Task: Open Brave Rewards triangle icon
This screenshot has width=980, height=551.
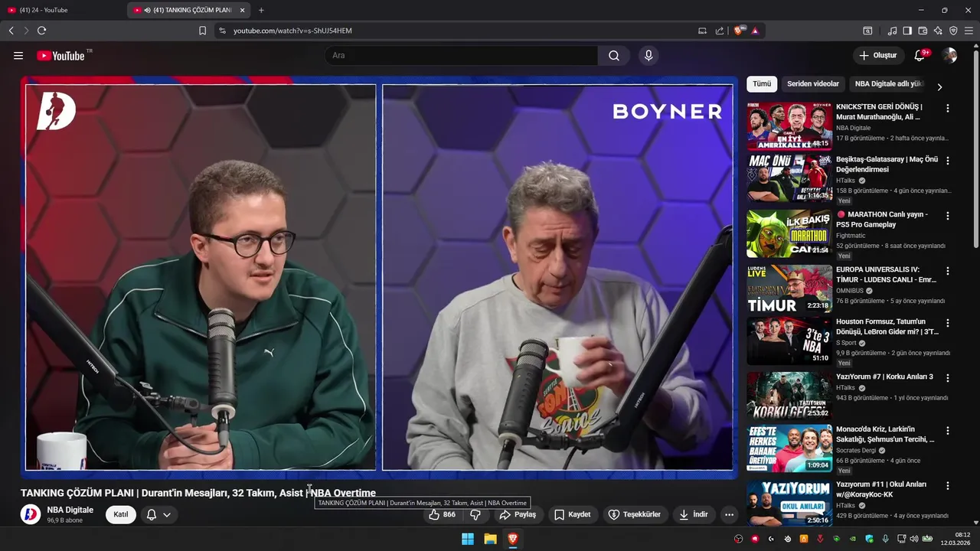Action: click(755, 31)
